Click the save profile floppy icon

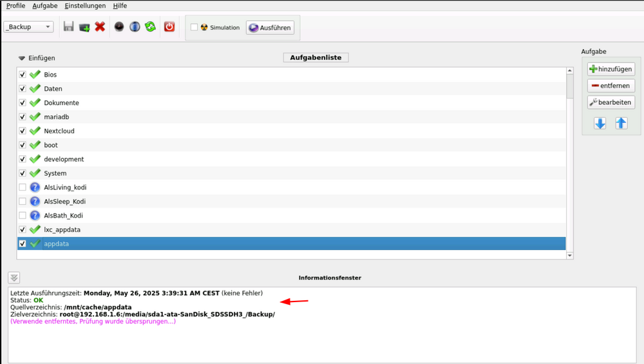pos(69,26)
